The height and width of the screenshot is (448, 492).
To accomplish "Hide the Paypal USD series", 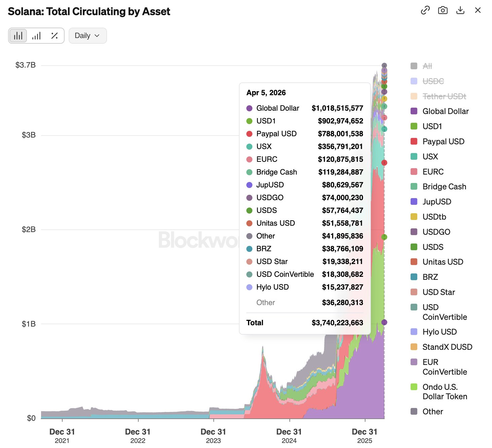I will click(x=443, y=142).
